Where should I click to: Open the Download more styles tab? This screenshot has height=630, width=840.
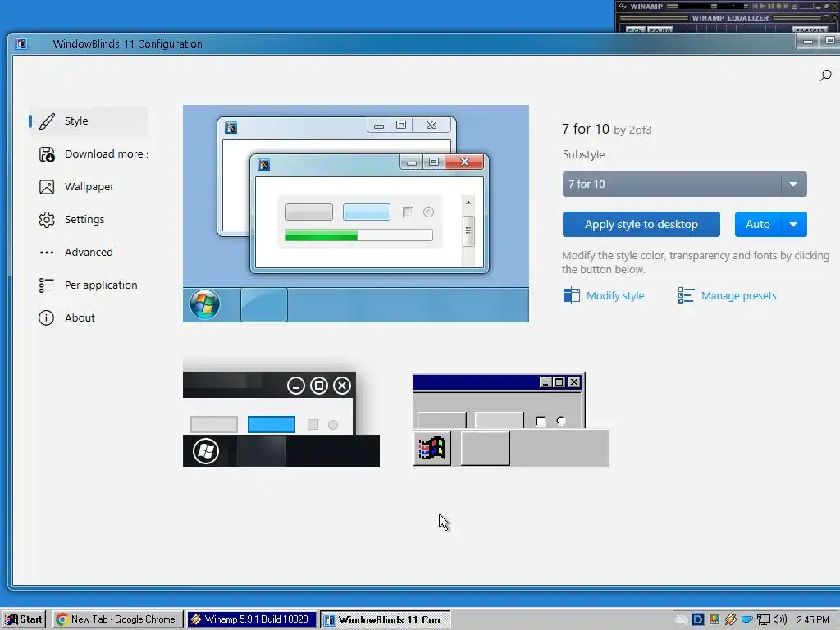coord(89,154)
